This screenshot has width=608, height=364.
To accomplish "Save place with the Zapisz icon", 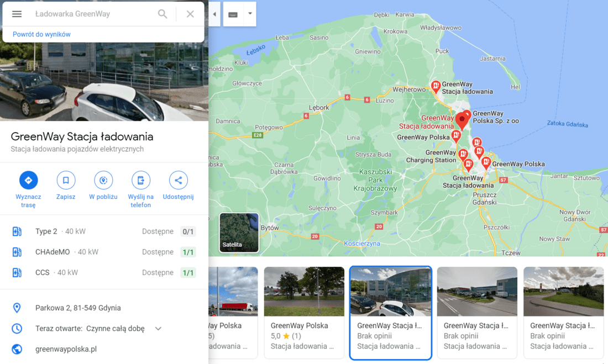I will coord(66,180).
